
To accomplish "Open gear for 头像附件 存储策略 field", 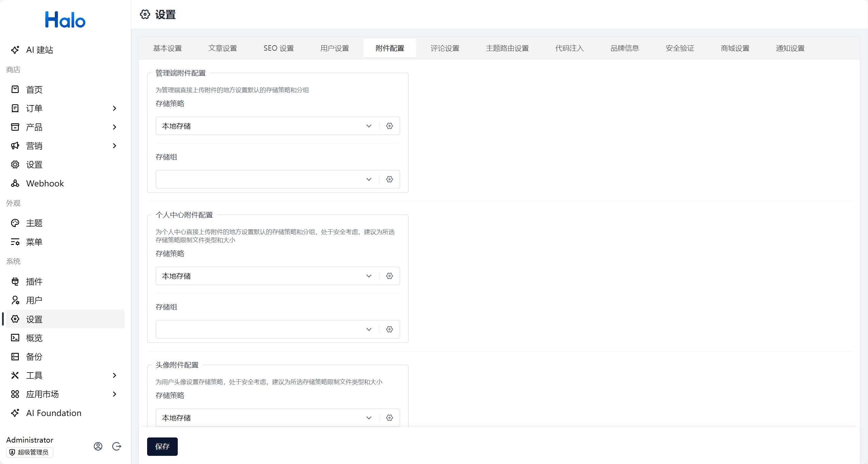I will point(390,418).
